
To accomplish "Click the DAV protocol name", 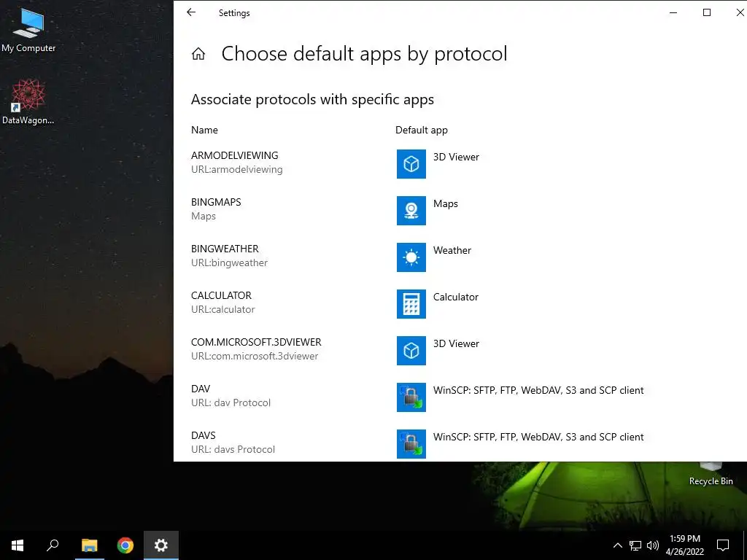I will 201,389.
